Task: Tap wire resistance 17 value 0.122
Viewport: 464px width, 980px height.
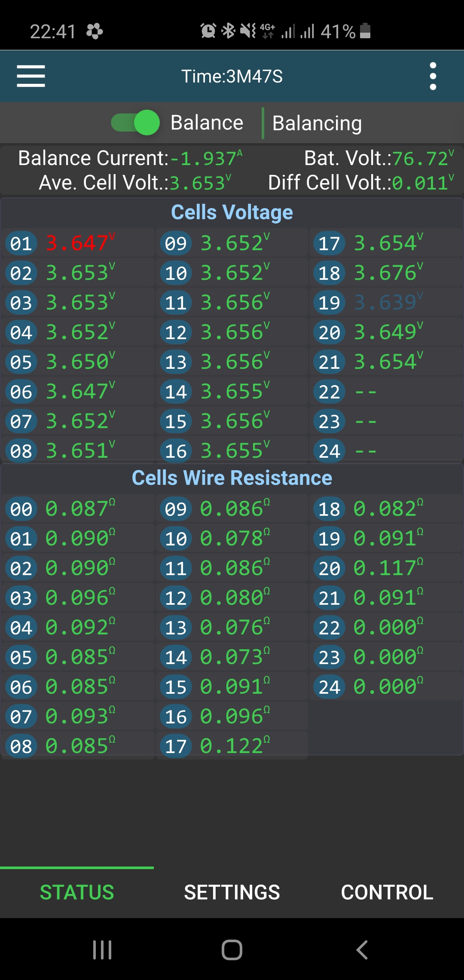Action: coord(232,746)
